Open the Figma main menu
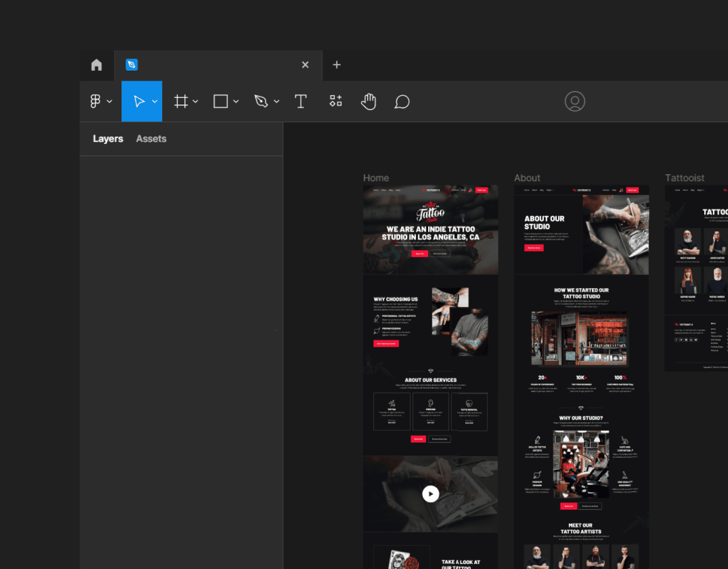 (x=96, y=101)
